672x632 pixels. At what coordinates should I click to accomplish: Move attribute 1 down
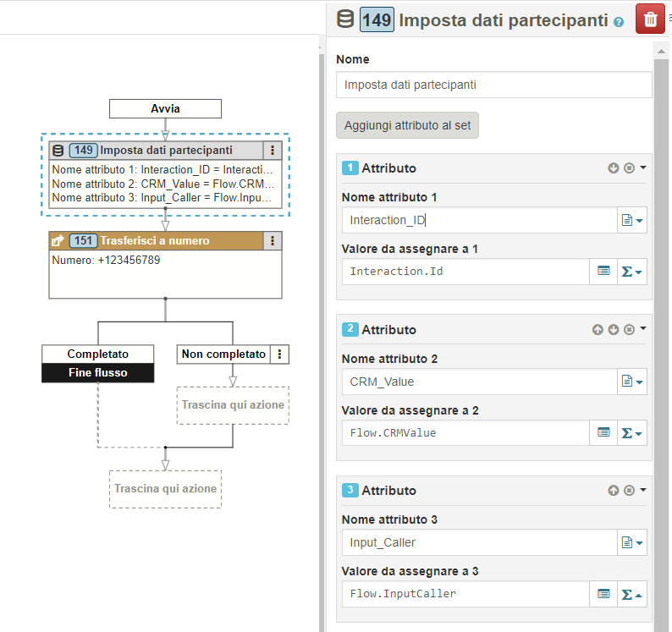click(614, 168)
